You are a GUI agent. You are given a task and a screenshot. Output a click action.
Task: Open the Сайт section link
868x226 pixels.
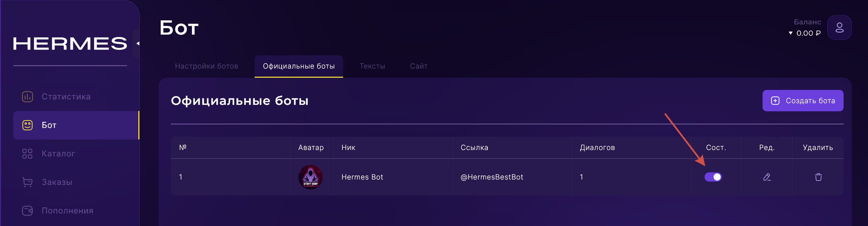pyautogui.click(x=418, y=66)
